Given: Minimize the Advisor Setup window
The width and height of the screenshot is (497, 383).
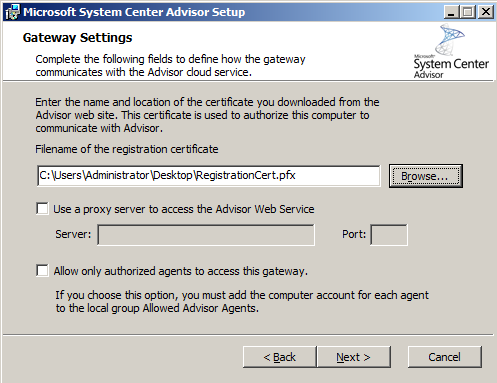Looking at the screenshot, I should 452,12.
